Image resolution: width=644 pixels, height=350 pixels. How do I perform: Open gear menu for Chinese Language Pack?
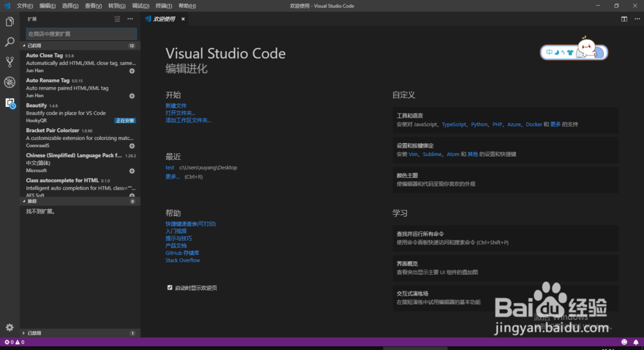[x=132, y=171]
